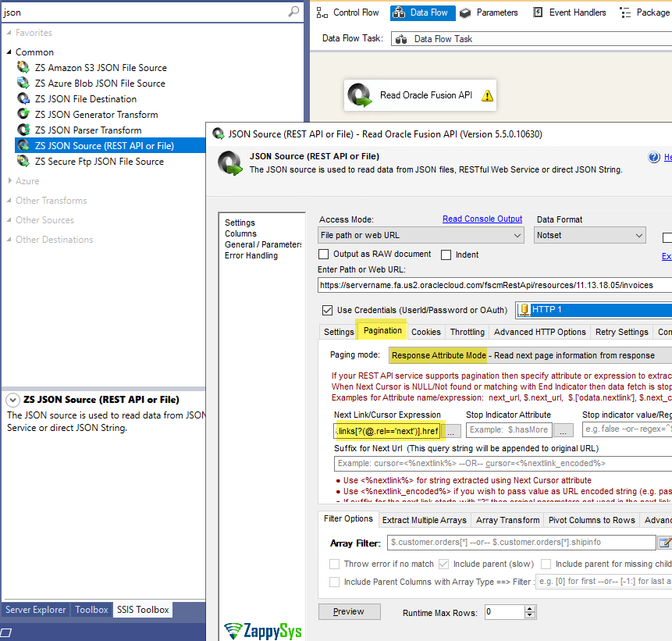672x641 pixels.
Task: Switch to the Cookies tab
Action: click(425, 332)
